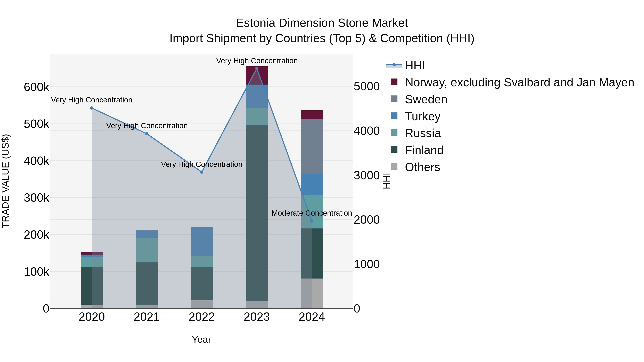The height and width of the screenshot is (362, 644).
Task: Click 'Very High Concentration' label near 2022
Action: pos(202,164)
